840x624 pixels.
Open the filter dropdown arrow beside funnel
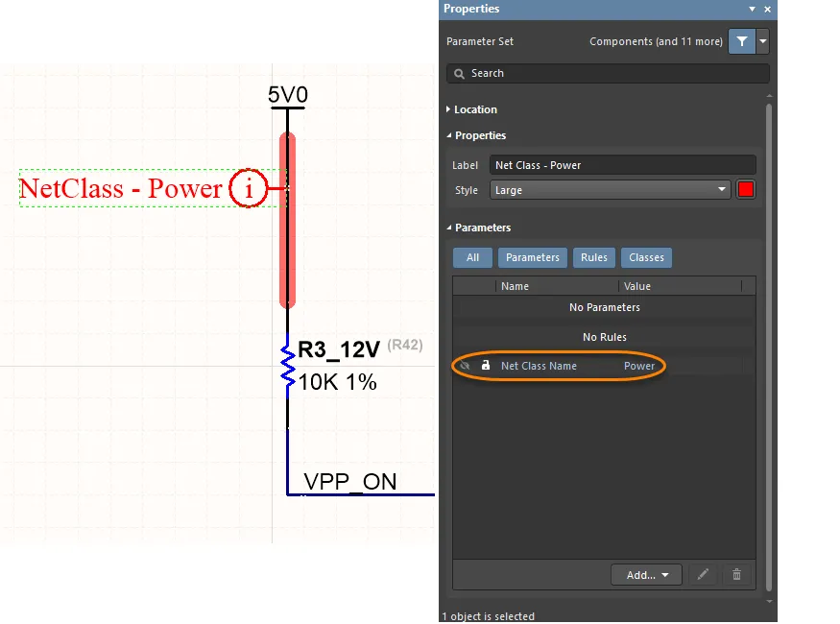[763, 41]
